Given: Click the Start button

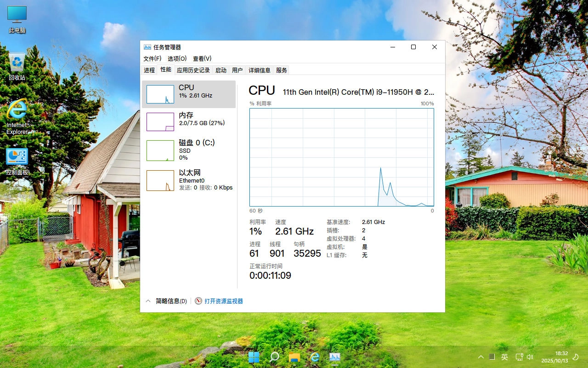Looking at the screenshot, I should (254, 356).
